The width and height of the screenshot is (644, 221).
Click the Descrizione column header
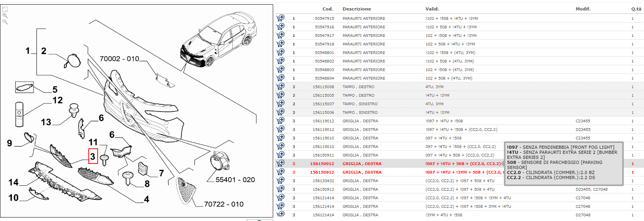coord(356,9)
